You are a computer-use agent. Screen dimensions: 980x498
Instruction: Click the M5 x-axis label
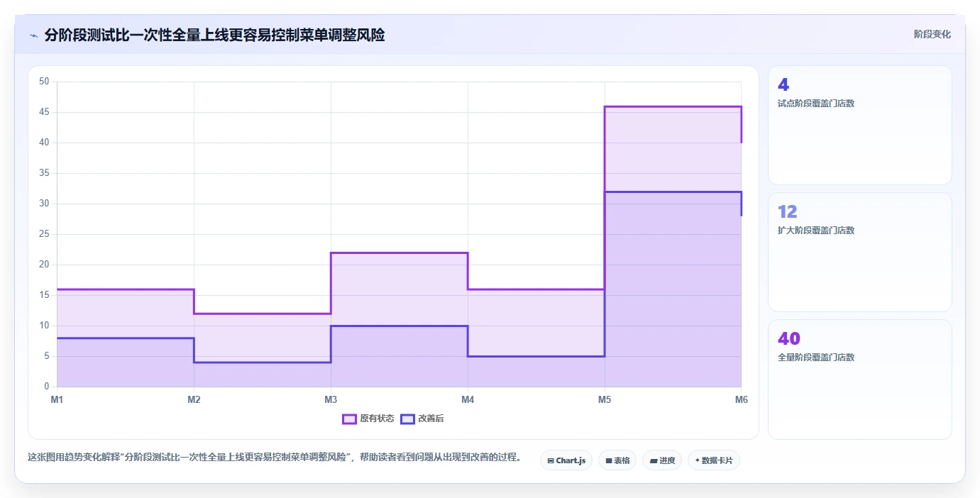pos(605,400)
